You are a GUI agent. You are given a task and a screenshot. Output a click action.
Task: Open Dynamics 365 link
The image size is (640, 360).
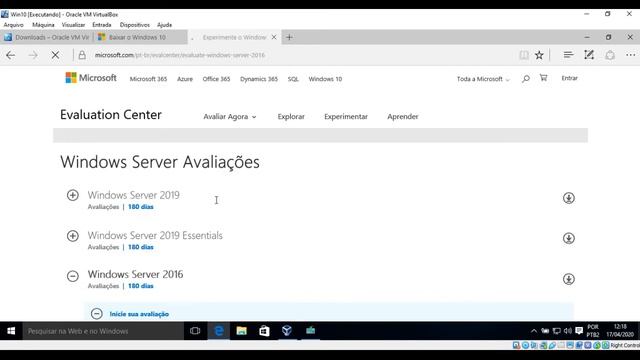tap(259, 79)
